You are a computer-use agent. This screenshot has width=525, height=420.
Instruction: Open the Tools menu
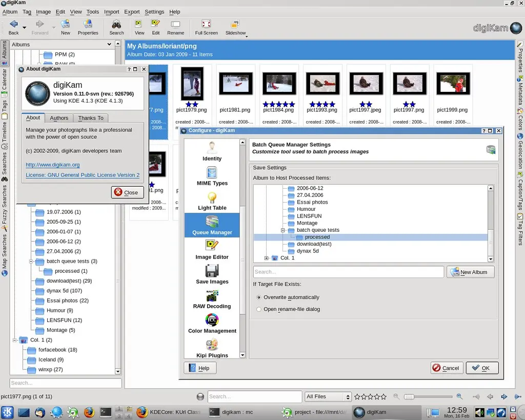[x=93, y=12]
